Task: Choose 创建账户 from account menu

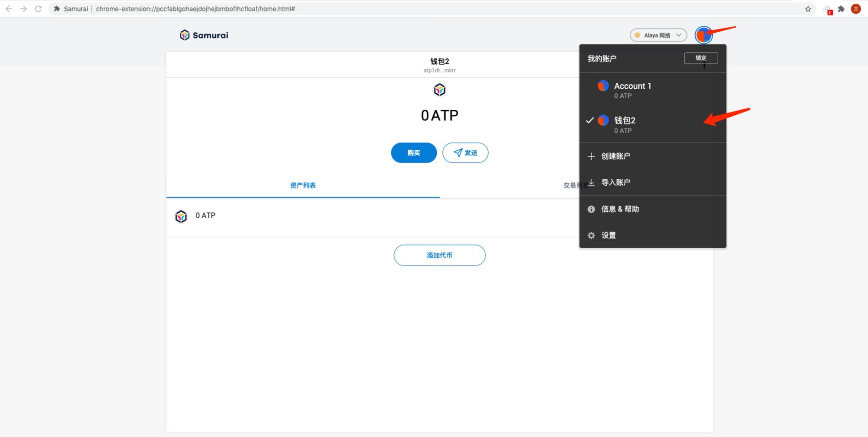Action: point(615,156)
